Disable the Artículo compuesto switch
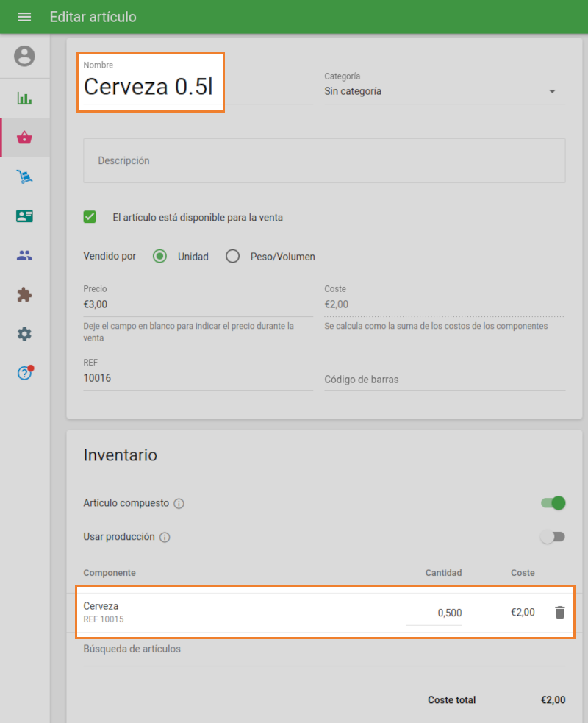 pyautogui.click(x=553, y=503)
